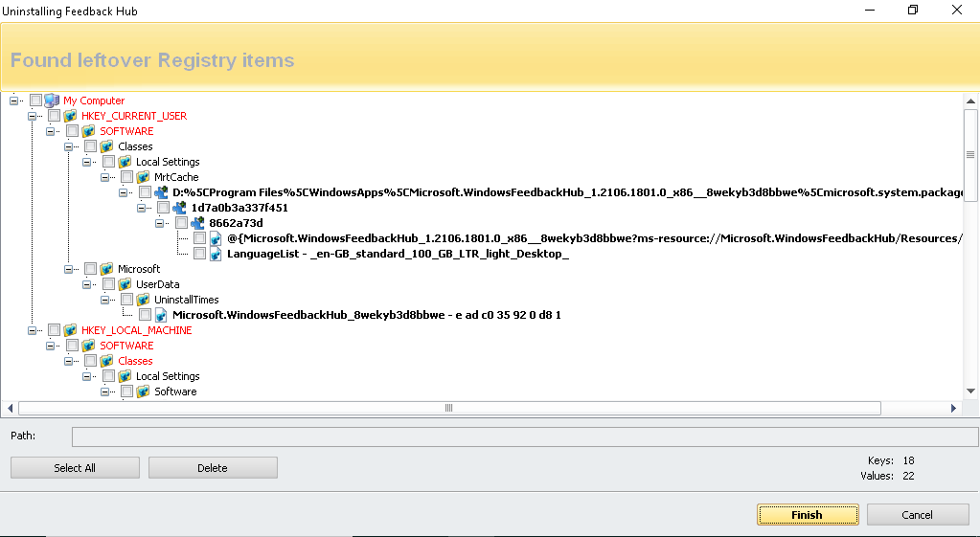Click the vertical scrollbar thumb
The image size is (980, 537).
coord(970,155)
